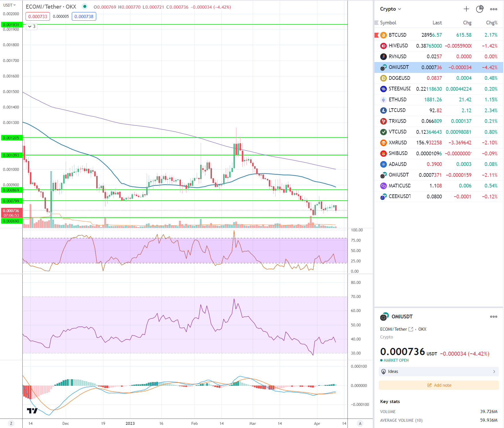
Task: Open watchlist more options menu
Action: coord(494,9)
